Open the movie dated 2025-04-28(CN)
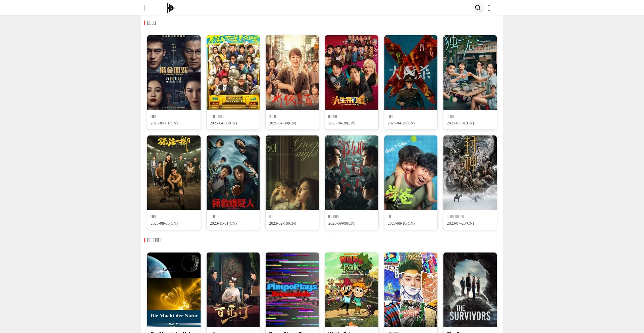This screenshot has height=333, width=644. pos(352,82)
